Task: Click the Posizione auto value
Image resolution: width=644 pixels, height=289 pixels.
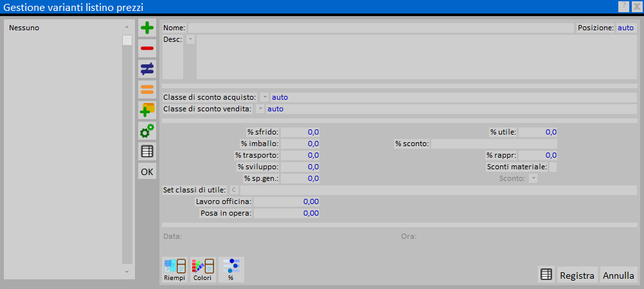Action: pos(625,28)
